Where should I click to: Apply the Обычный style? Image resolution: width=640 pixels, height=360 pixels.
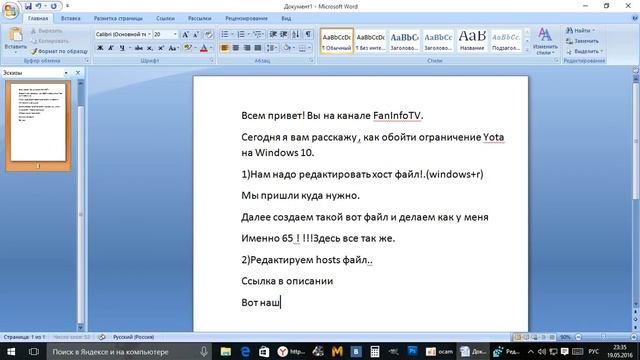coord(337,41)
